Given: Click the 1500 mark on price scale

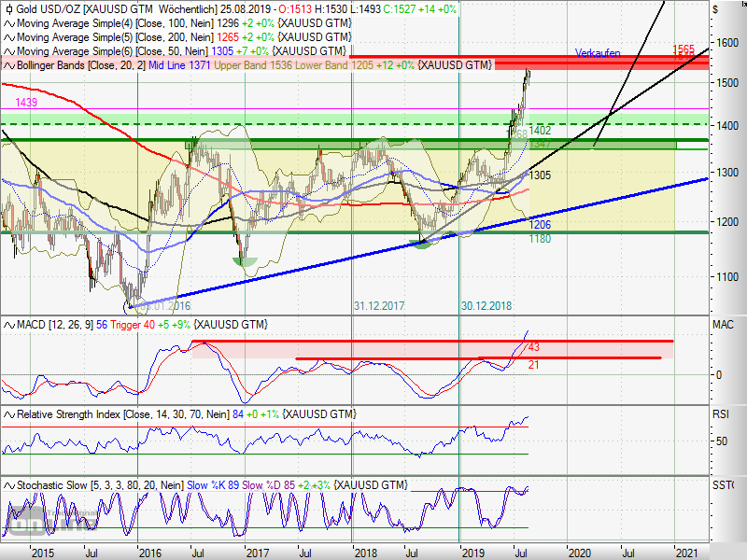Looking at the screenshot, I should click(x=728, y=83).
